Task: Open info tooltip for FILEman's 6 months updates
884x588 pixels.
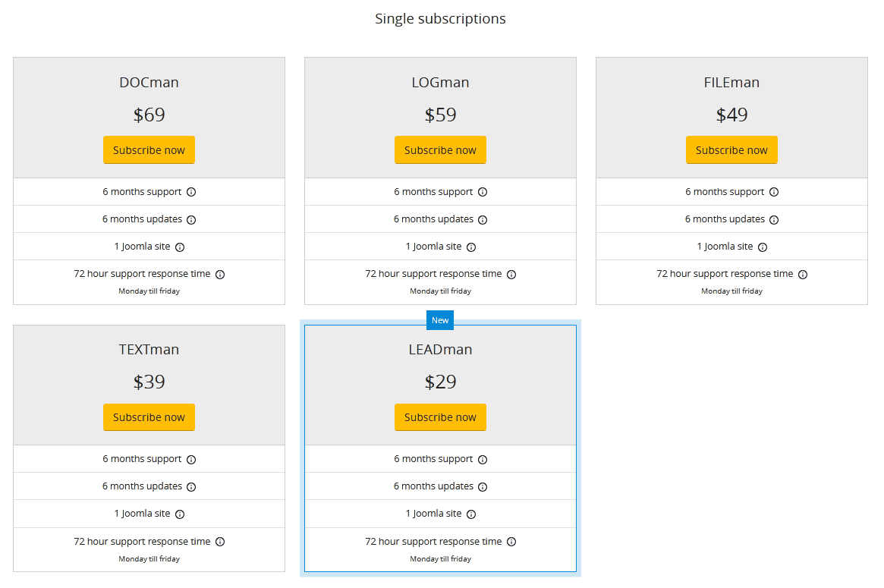Action: pyautogui.click(x=774, y=219)
